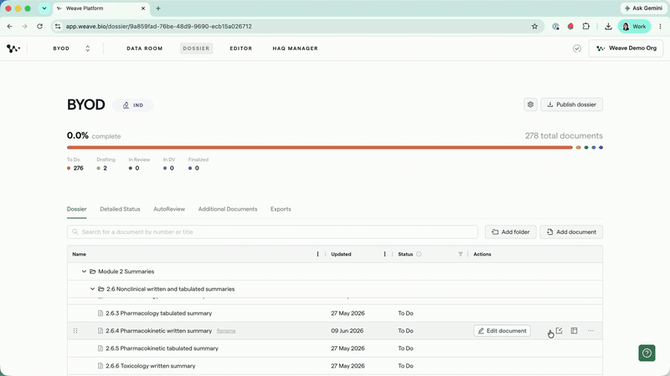Open the BYOD project switcher arrows
The image size is (670, 376).
coord(88,48)
